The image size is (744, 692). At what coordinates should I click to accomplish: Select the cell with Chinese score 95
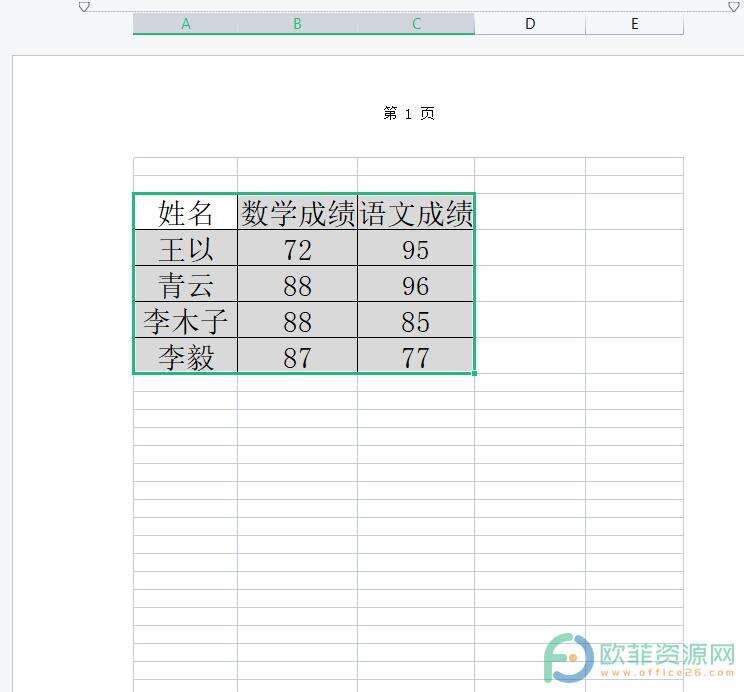[x=416, y=248]
